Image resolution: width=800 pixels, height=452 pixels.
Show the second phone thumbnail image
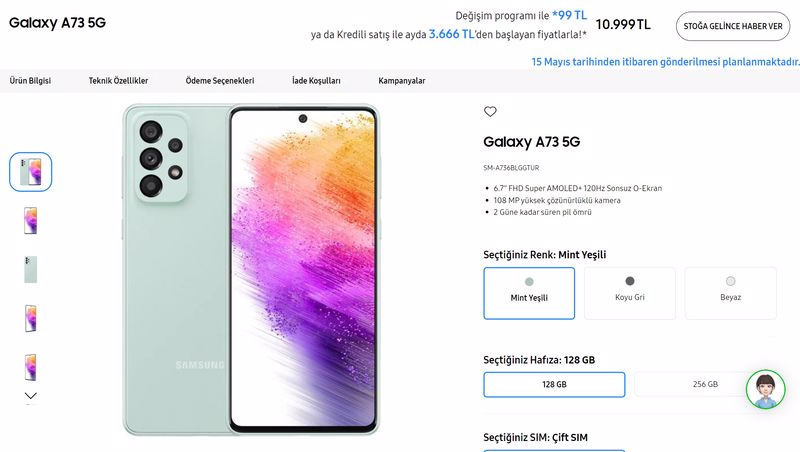(31, 221)
